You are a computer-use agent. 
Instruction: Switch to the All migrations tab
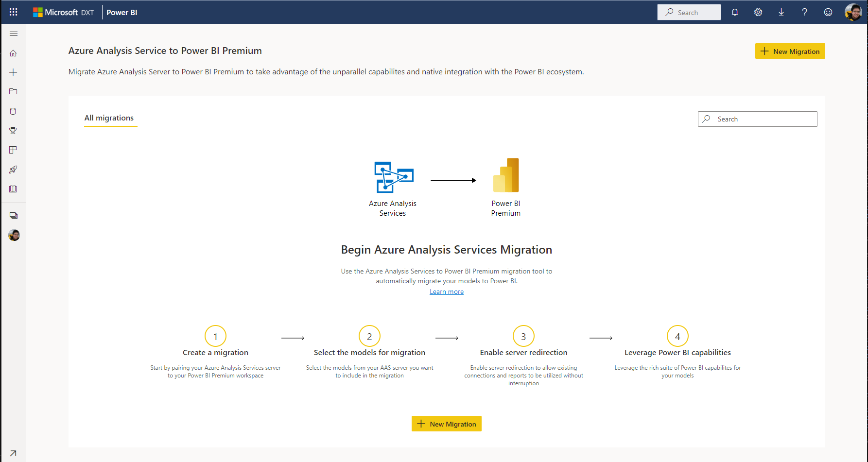[x=110, y=118]
